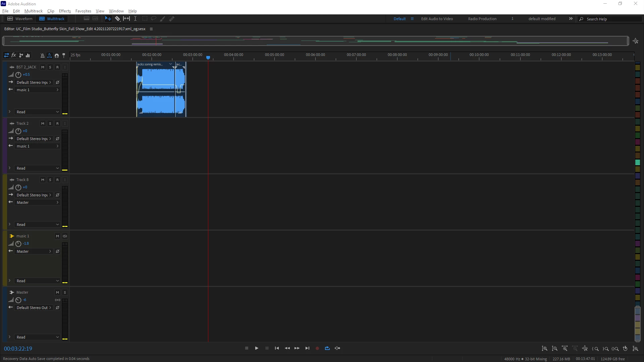Select Edit Audio to Video workspace
The image size is (644, 362).
437,19
